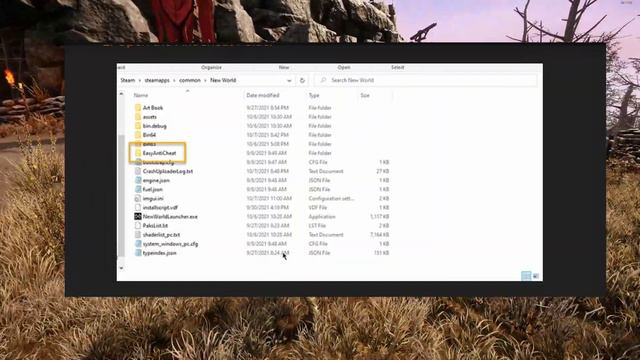Select the assets folder icon
The width and height of the screenshot is (640, 360).
[138, 117]
